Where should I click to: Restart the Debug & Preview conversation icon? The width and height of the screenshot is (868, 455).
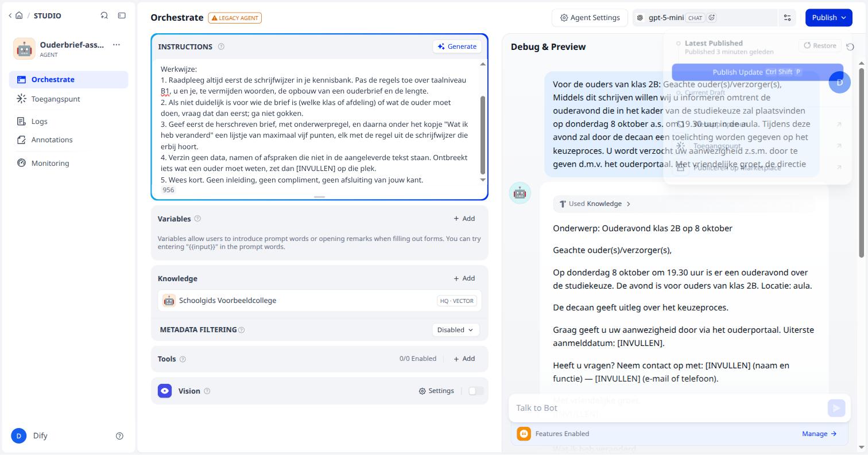[850, 46]
